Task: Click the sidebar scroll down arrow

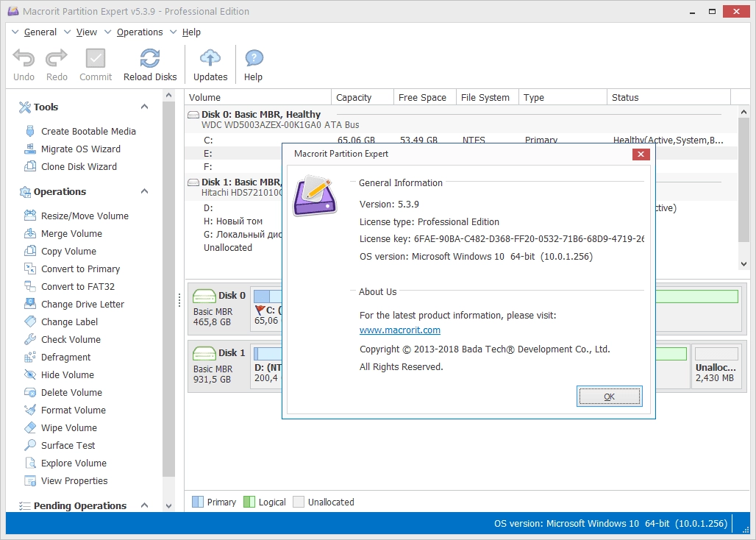Action: pyautogui.click(x=168, y=505)
